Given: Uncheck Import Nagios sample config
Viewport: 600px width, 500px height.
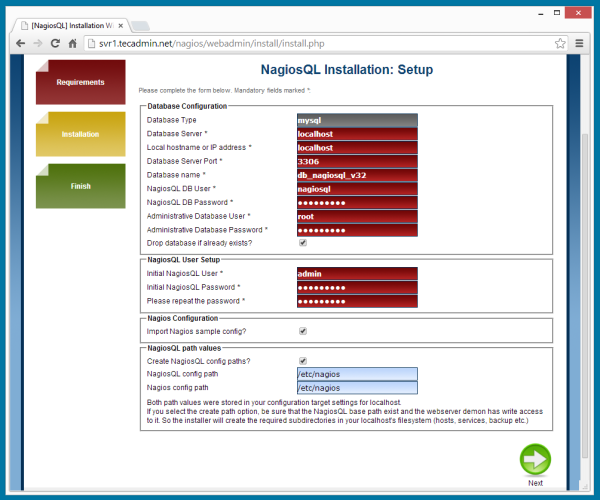Looking at the screenshot, I should (303, 331).
